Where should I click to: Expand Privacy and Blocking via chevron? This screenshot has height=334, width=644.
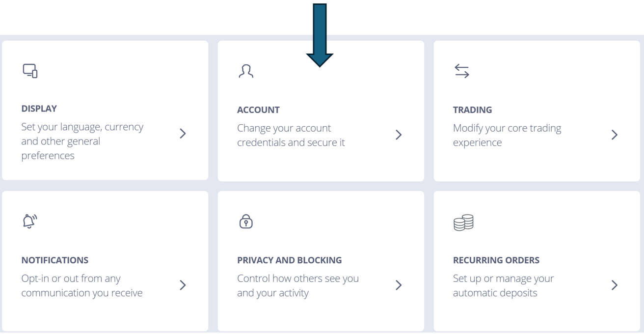pos(399,285)
